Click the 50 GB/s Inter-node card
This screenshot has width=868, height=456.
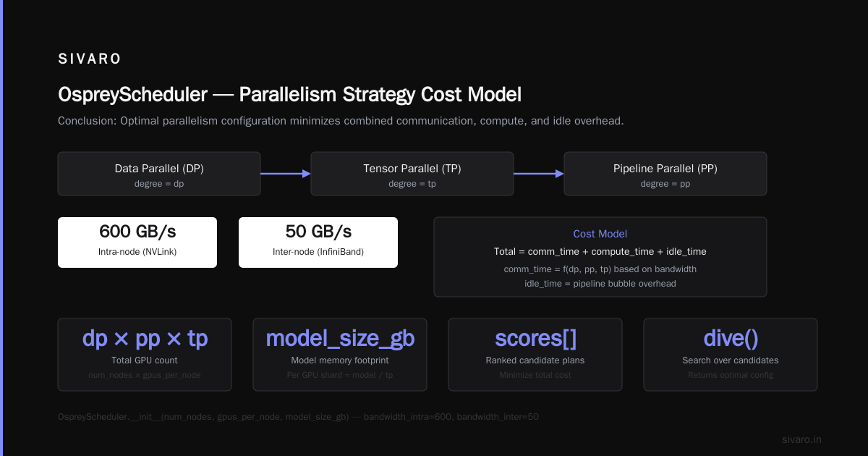click(x=318, y=242)
